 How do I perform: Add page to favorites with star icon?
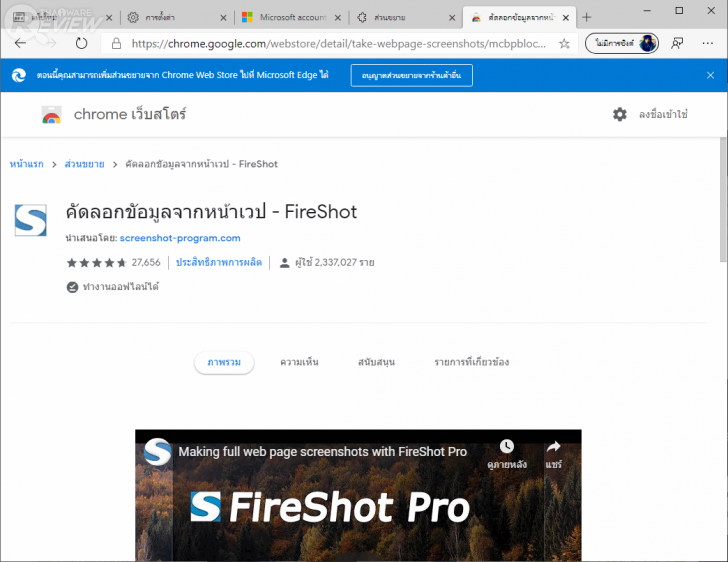[x=564, y=44]
